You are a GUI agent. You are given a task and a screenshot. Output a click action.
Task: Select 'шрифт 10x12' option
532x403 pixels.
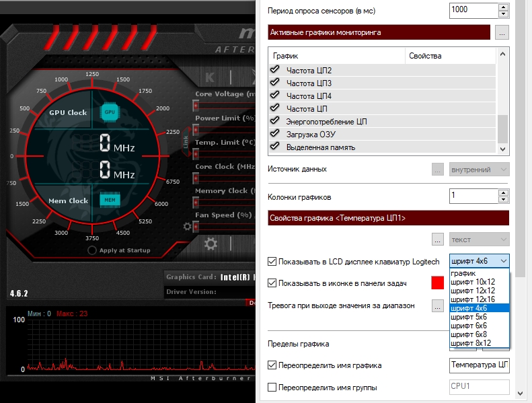(x=479, y=282)
